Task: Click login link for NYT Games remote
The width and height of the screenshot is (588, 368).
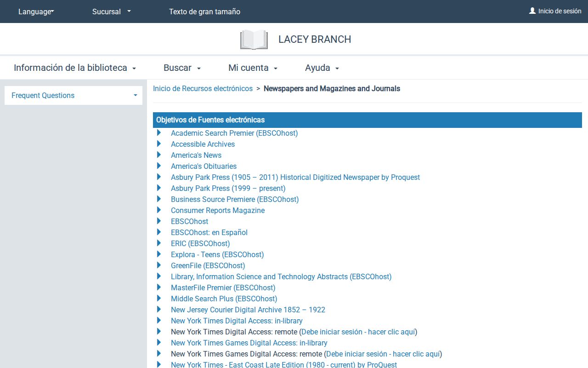Action: click(x=383, y=354)
